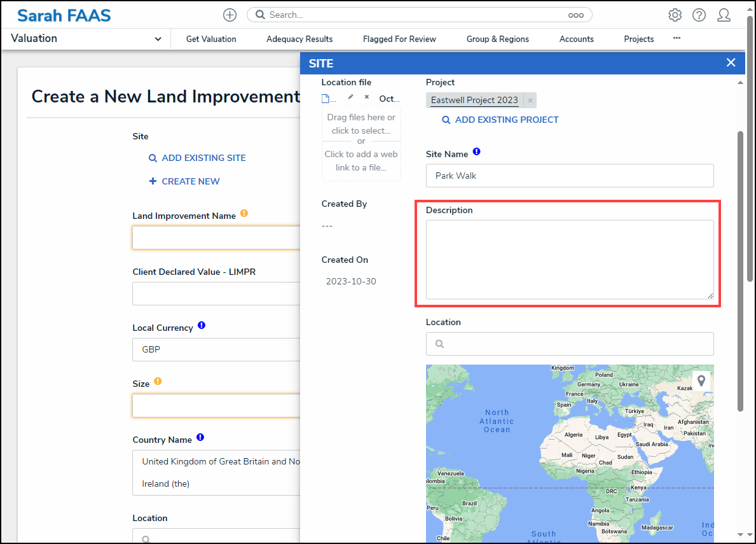Viewport: 756px width, 544px height.
Task: Focus Client Declared Value - LIMPR field
Action: coord(216,294)
